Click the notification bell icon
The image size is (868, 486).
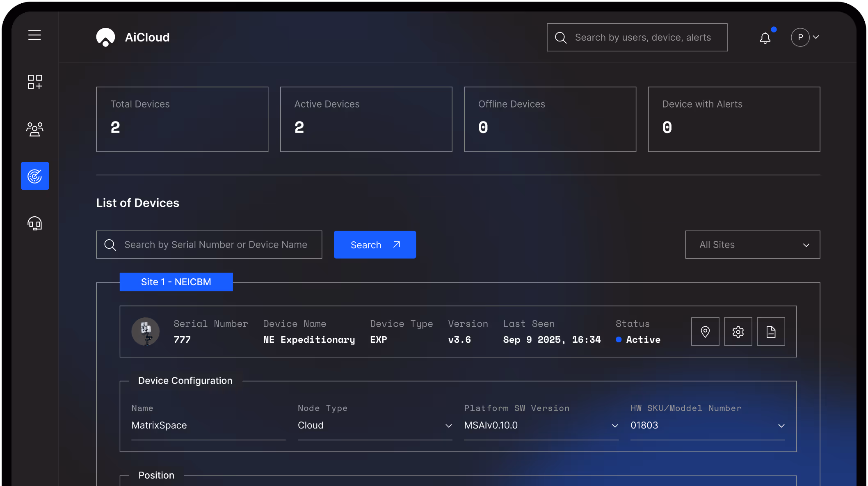click(765, 38)
